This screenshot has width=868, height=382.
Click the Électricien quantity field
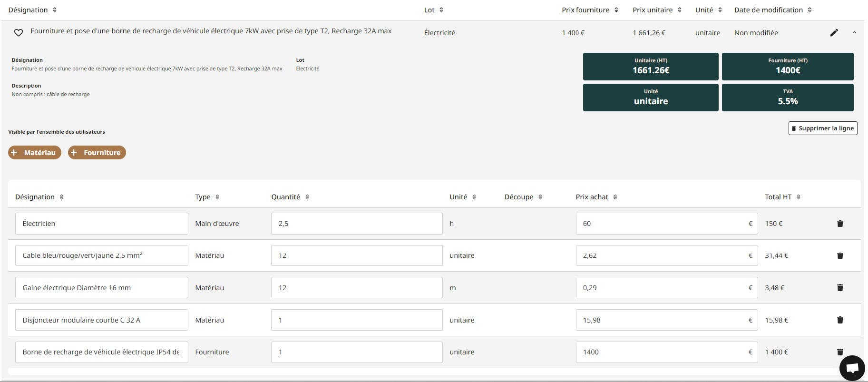tap(356, 224)
